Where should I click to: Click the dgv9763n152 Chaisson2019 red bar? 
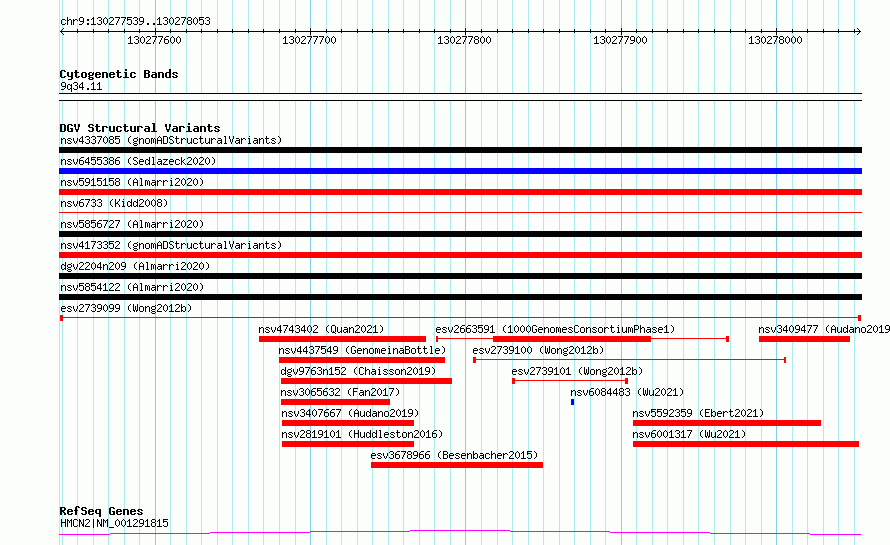pos(366,381)
